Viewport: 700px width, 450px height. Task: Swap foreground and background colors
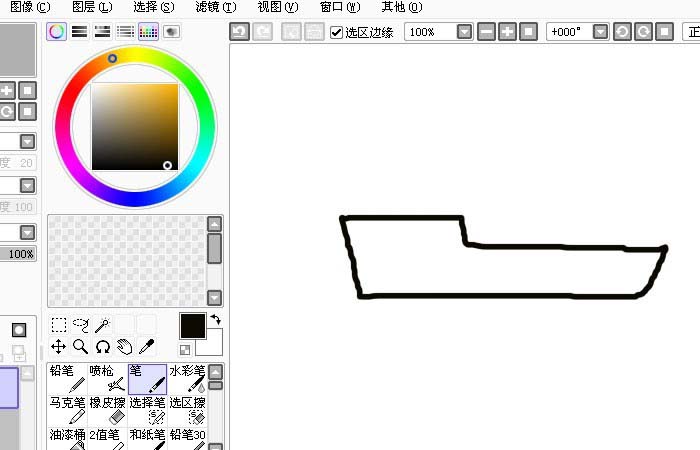(x=216, y=320)
